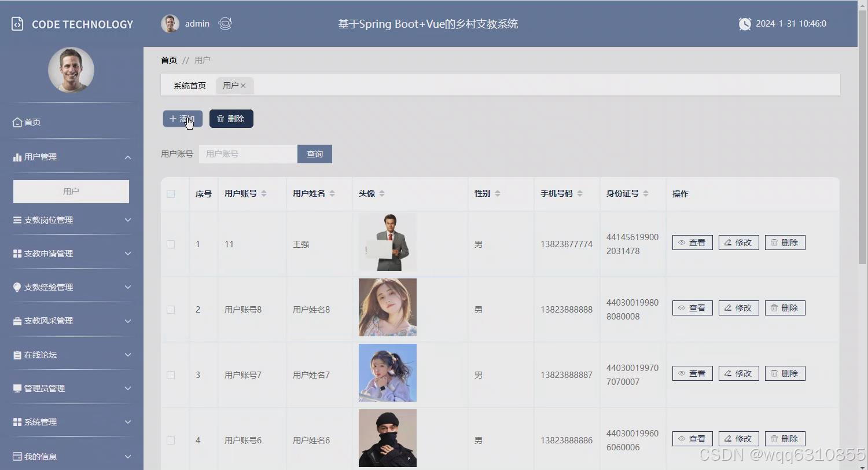868x470 pixels.
Task: Go to 首页 in the breadcrumb
Action: point(169,60)
